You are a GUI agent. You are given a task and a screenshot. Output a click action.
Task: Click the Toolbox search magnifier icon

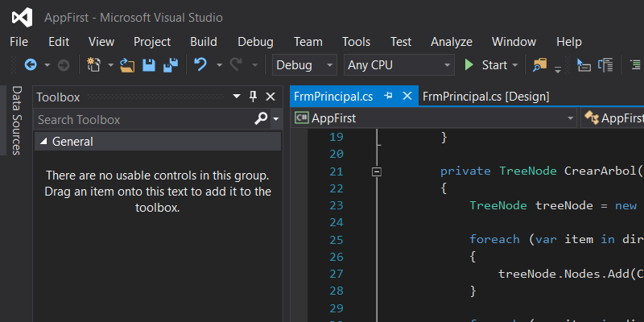pos(261,119)
